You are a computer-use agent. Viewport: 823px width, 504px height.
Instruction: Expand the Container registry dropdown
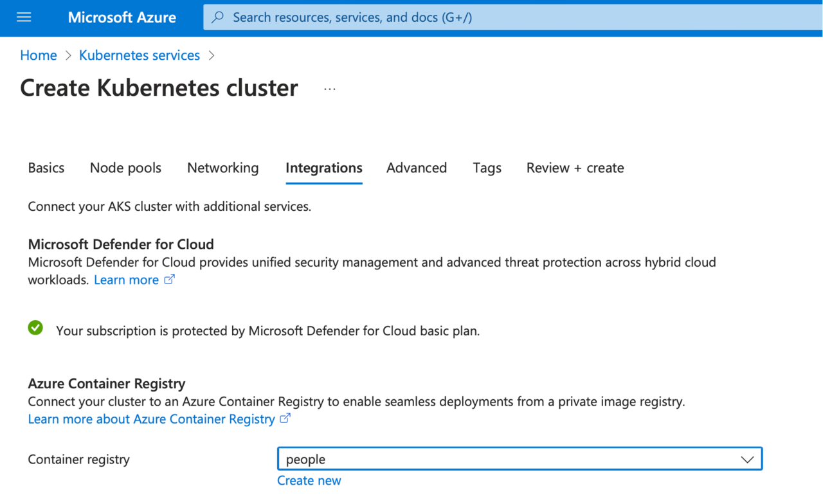tap(520, 459)
